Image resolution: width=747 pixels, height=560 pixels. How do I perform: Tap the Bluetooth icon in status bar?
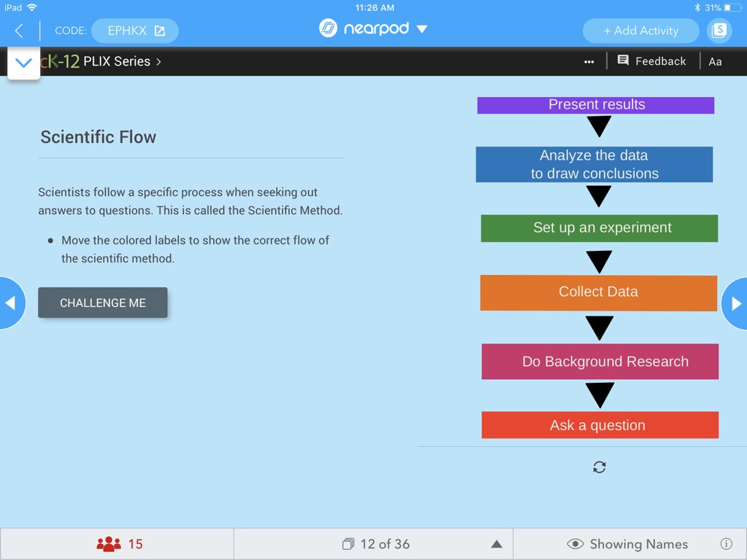coord(697,7)
